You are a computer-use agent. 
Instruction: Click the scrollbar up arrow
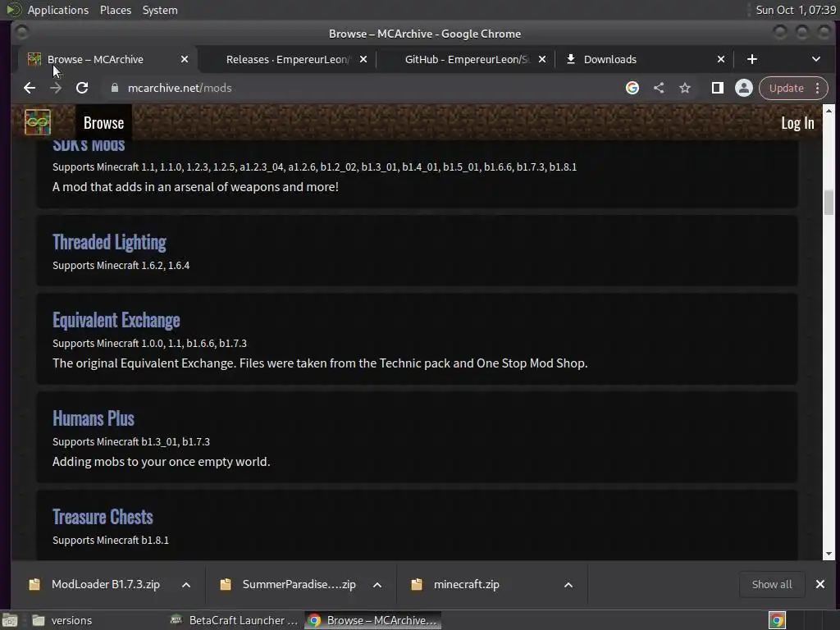click(x=829, y=111)
